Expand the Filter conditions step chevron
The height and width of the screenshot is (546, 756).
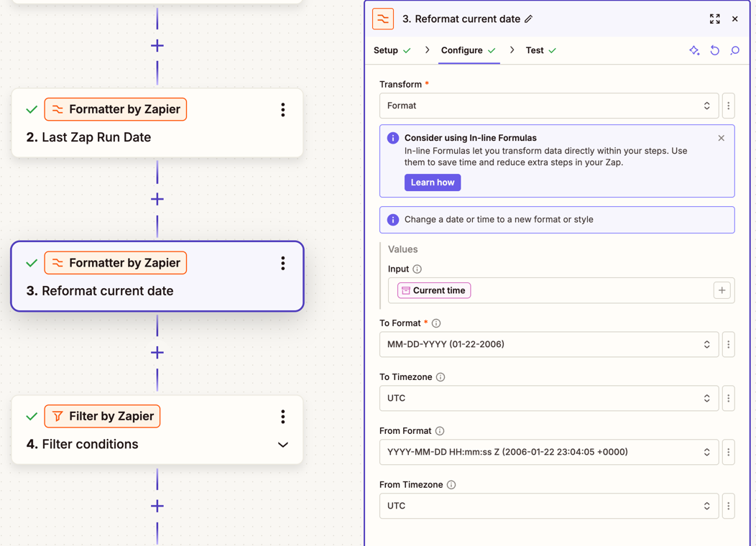pos(283,445)
